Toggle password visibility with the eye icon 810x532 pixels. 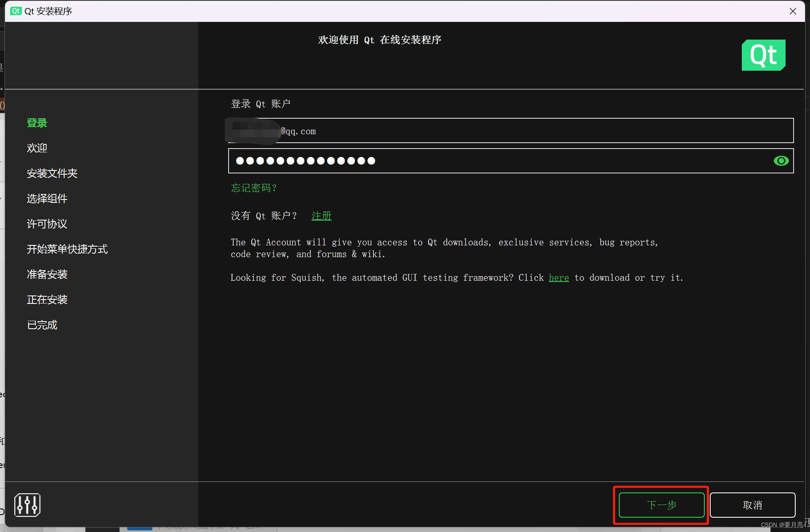pyautogui.click(x=781, y=161)
